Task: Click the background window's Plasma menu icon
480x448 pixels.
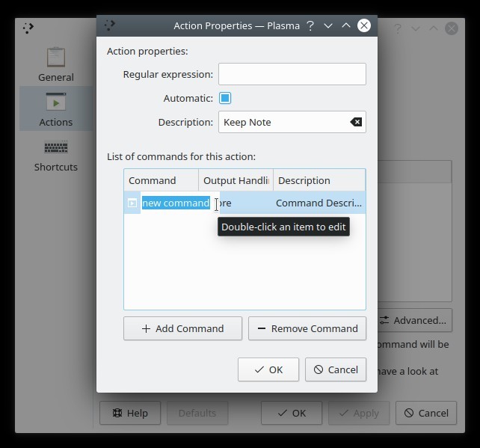Action: 28,28
